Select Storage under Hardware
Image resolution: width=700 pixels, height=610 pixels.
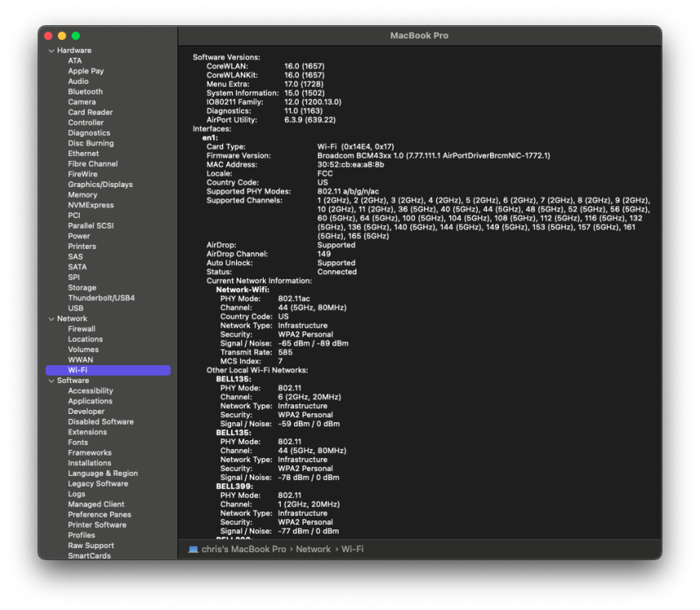(82, 287)
